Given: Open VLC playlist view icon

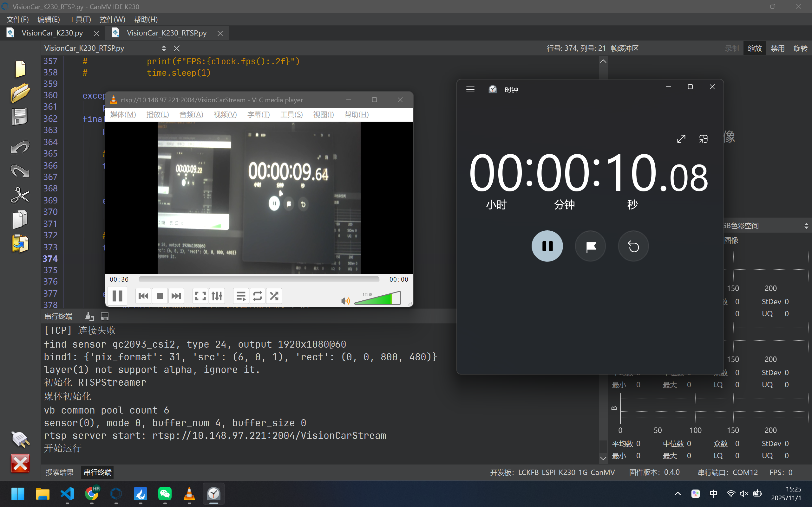Looking at the screenshot, I should (241, 296).
